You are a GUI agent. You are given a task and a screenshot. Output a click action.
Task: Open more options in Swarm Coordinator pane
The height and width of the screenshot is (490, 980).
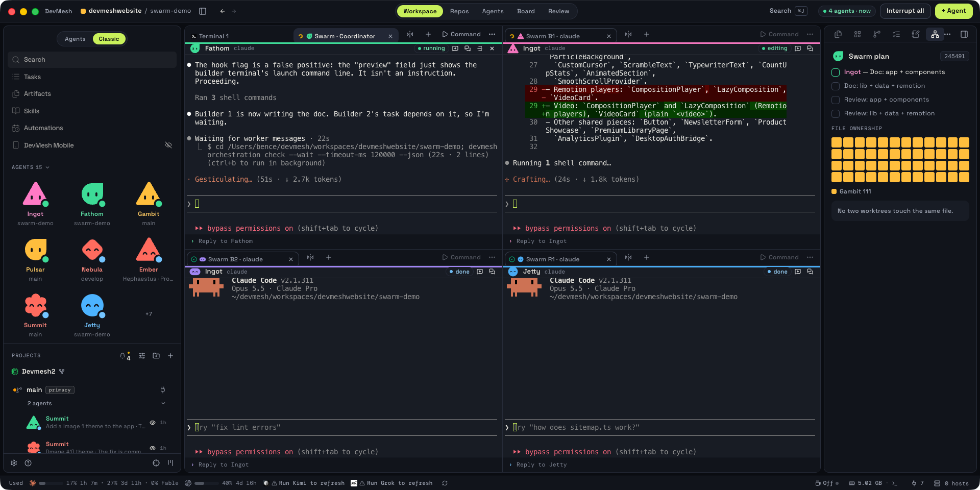(492, 34)
